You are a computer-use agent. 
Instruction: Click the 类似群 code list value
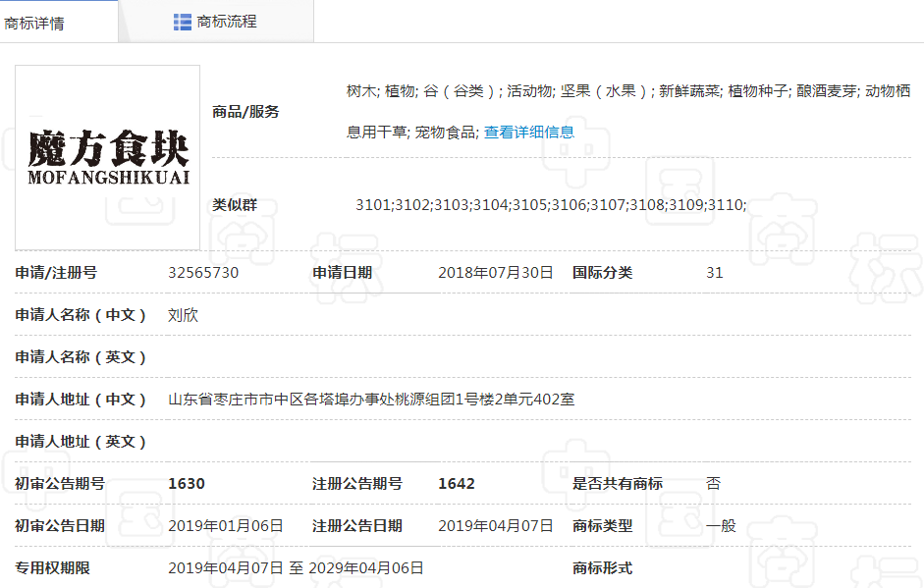(x=551, y=205)
